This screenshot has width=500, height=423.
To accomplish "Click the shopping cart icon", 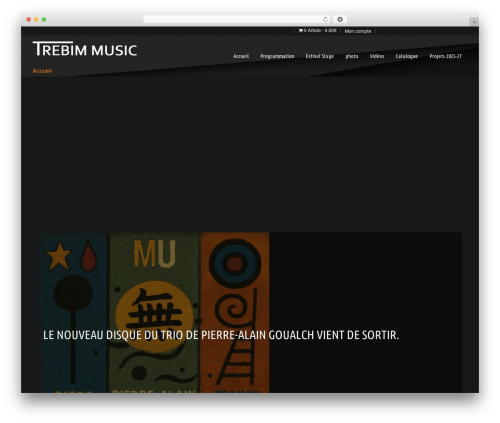I will point(301,31).
